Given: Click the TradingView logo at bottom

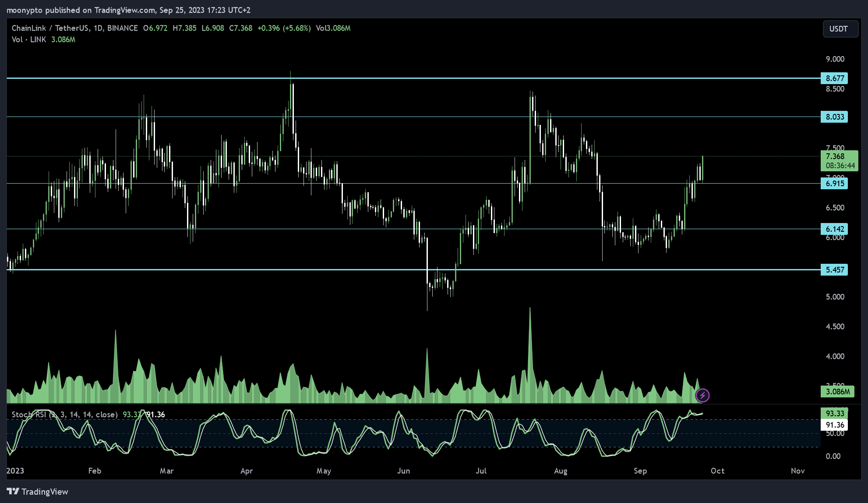Looking at the screenshot, I should 38,492.
